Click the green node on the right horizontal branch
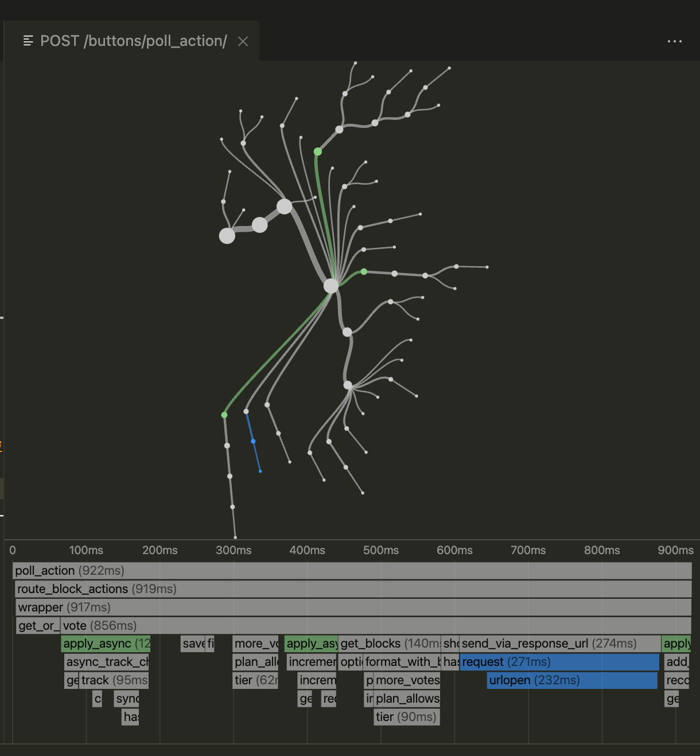Image resolution: width=700 pixels, height=756 pixels. [363, 271]
